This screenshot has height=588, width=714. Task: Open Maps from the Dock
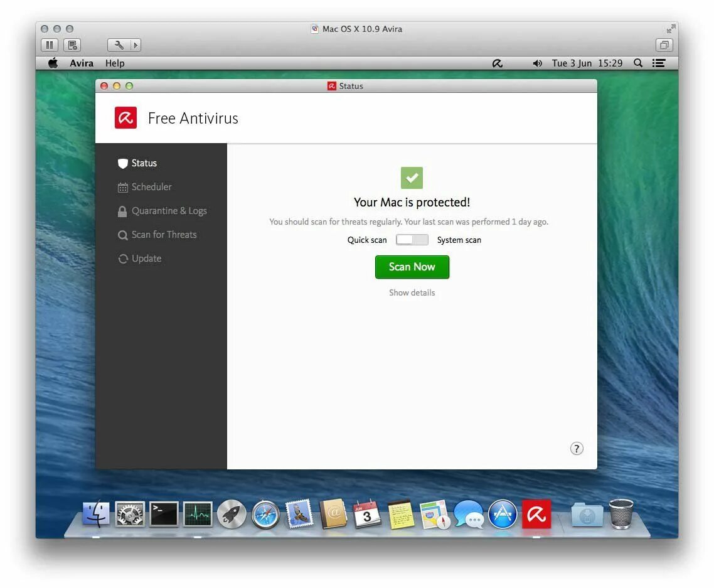coord(435,515)
